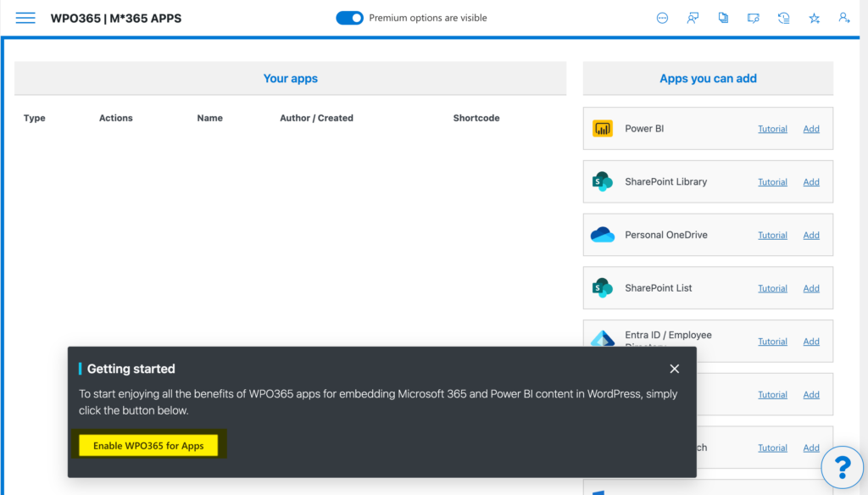This screenshot has width=868, height=495.
Task: Add the SharePoint List app
Action: click(x=810, y=288)
